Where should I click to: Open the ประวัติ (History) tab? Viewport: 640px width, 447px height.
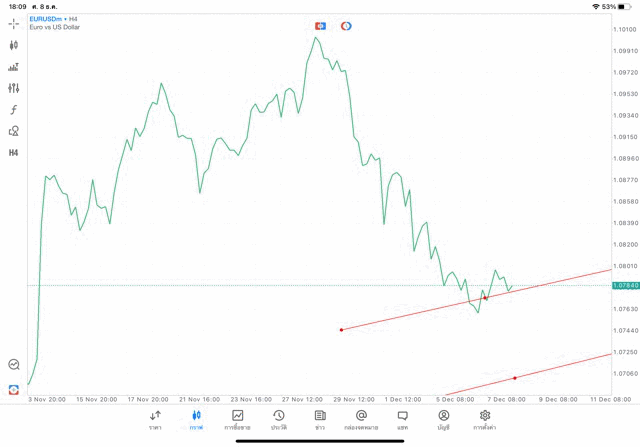click(x=278, y=419)
